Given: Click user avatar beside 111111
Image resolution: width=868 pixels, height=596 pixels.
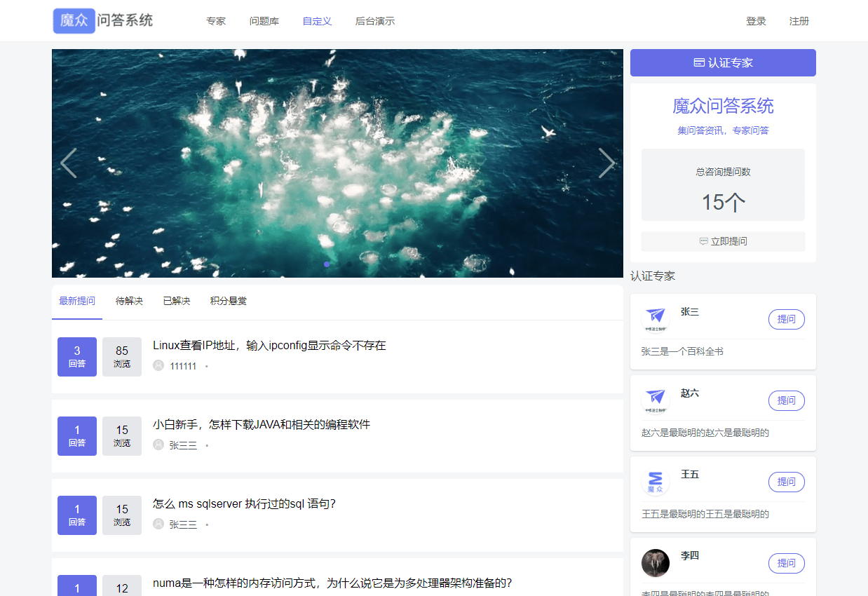Looking at the screenshot, I should [x=158, y=365].
